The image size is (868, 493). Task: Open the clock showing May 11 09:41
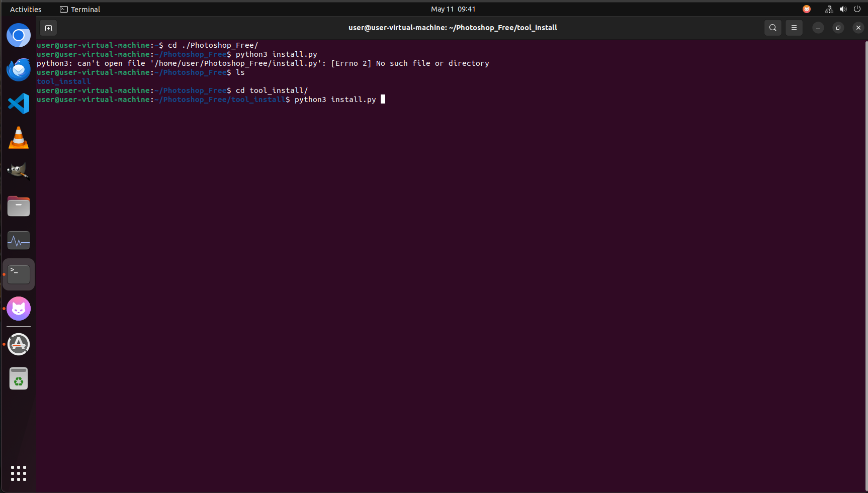pos(453,9)
